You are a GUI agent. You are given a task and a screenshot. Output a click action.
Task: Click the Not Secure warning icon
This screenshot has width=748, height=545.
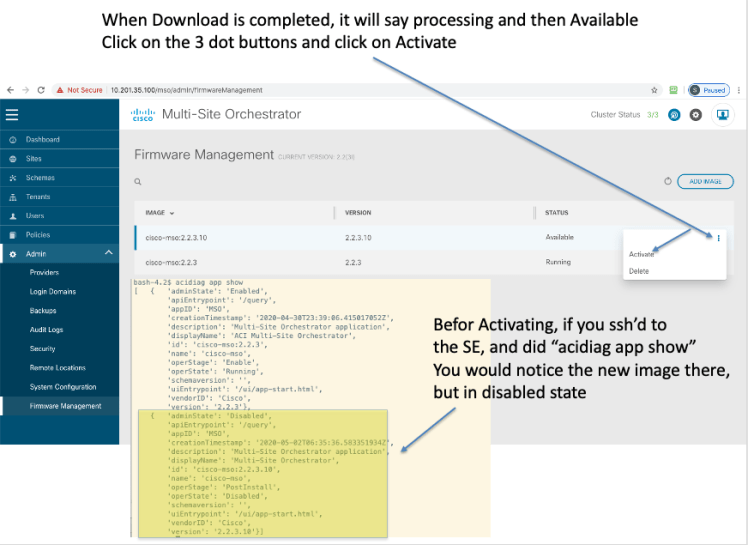(x=60, y=90)
